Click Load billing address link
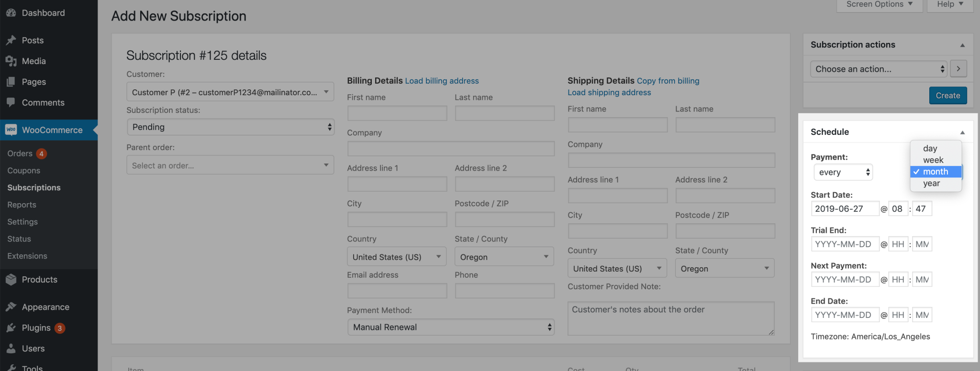Viewport: 980px width, 371px height. coord(442,81)
